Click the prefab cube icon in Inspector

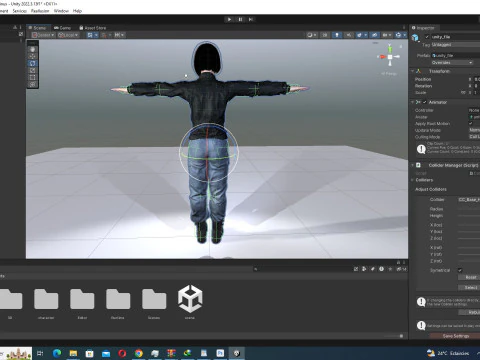[x=415, y=38]
